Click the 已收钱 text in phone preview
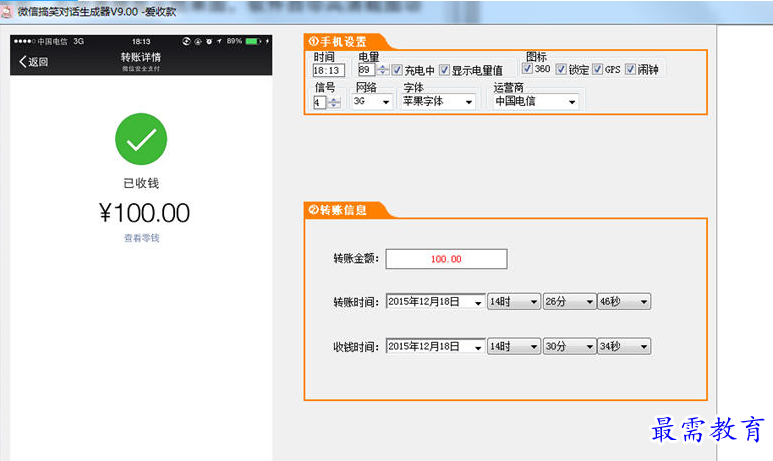The height and width of the screenshot is (461, 773). 141,183
